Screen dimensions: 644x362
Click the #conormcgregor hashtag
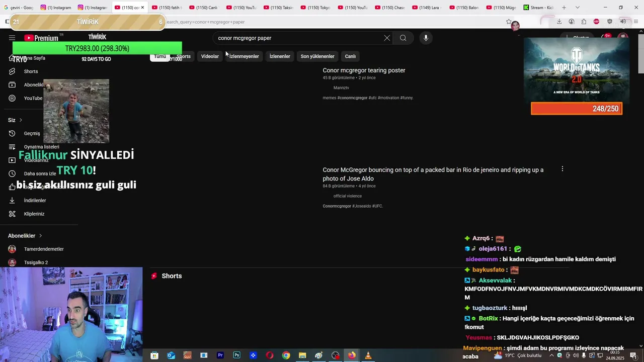(x=352, y=98)
